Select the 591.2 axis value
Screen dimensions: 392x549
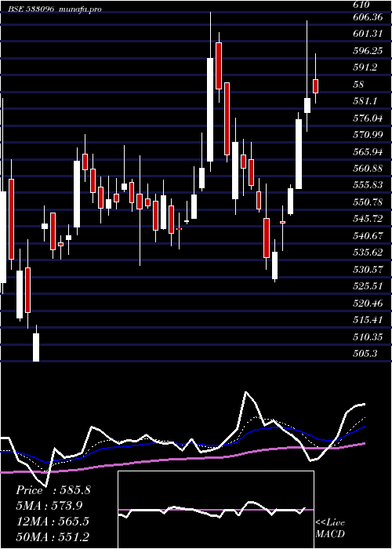pyautogui.click(x=365, y=67)
